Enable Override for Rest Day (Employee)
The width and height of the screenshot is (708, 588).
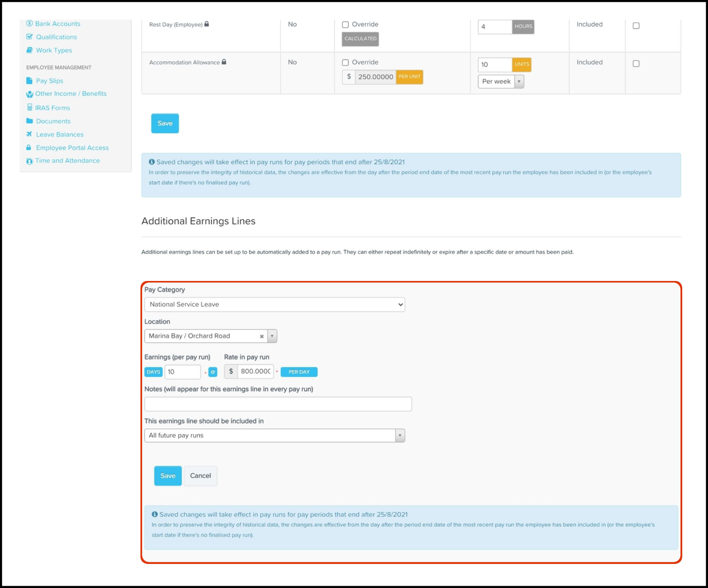345,24
